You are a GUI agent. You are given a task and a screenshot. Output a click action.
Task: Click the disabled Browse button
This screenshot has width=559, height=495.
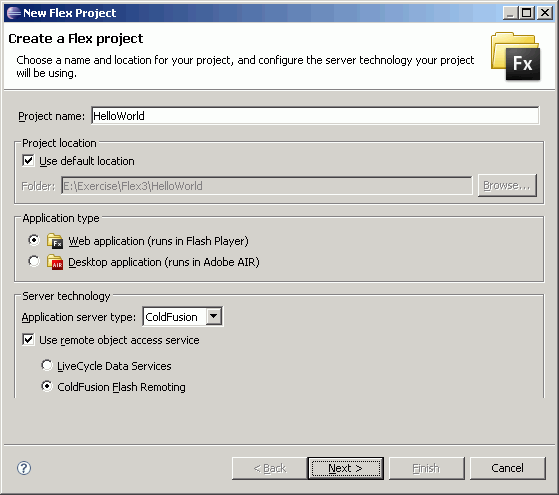[507, 185]
